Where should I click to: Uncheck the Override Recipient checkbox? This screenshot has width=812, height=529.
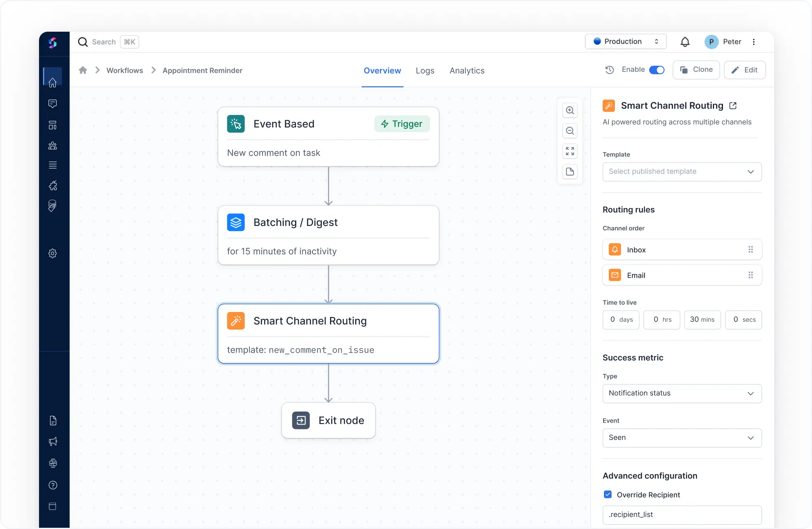(607, 494)
